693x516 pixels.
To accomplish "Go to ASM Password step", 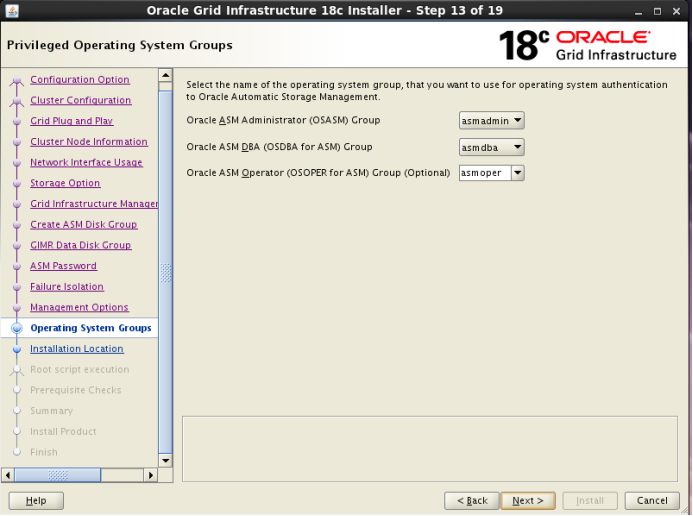I will 63,266.
